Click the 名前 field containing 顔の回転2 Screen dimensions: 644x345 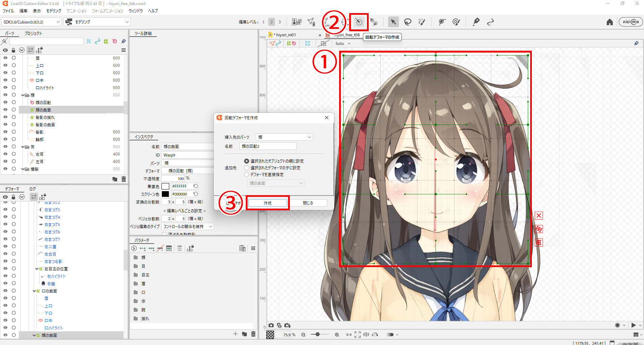point(268,146)
